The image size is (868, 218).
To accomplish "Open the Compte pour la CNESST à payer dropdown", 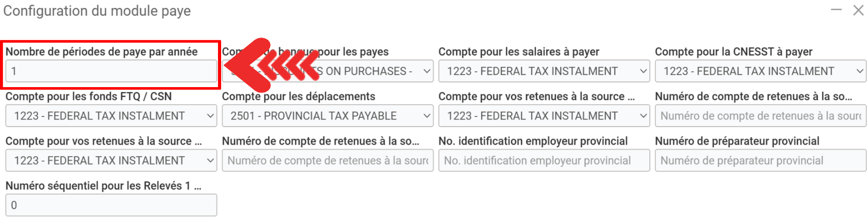I will pyautogui.click(x=760, y=71).
